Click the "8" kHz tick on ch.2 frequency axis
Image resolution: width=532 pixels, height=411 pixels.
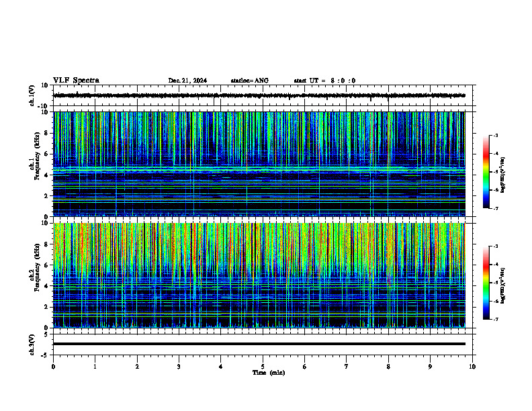click(46, 244)
